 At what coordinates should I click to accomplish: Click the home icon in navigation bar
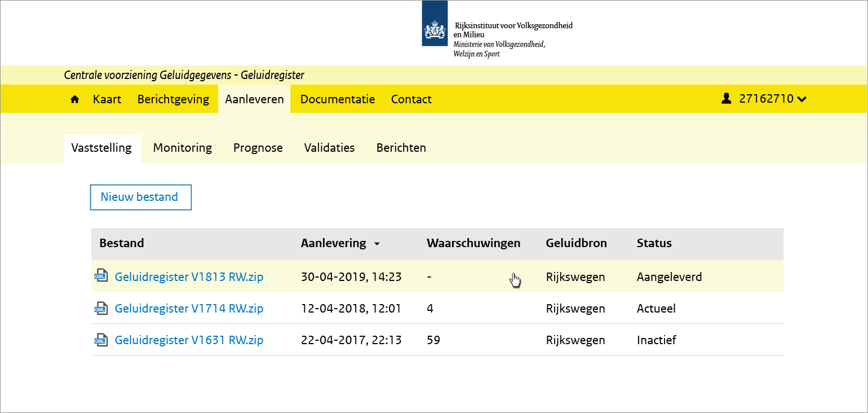coord(74,99)
